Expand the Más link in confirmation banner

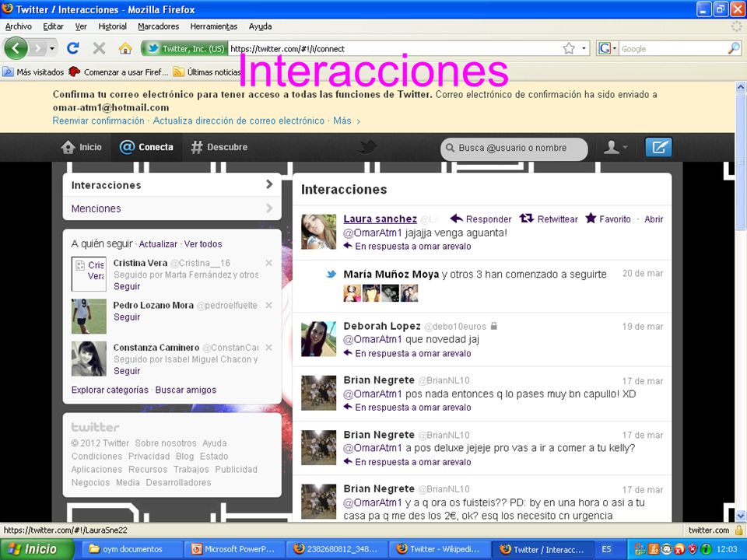(x=346, y=121)
